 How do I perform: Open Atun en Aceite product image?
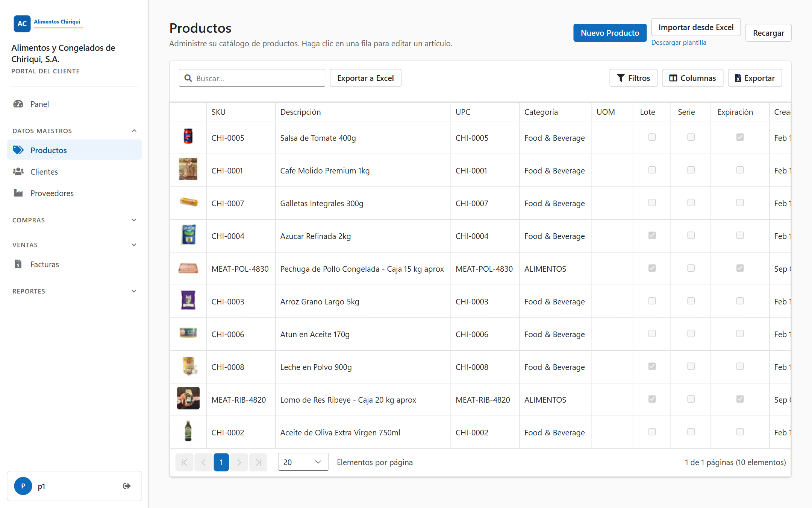click(188, 332)
